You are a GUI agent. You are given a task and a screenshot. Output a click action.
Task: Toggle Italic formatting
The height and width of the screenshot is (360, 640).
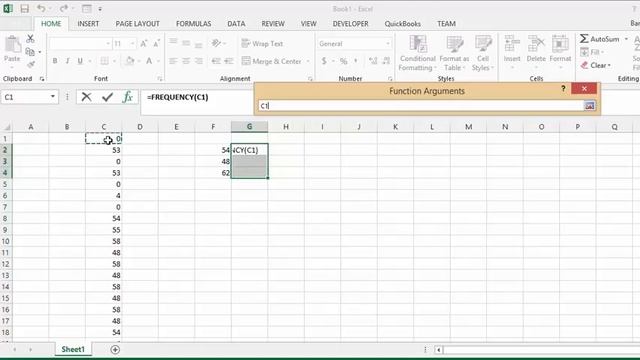click(x=67, y=61)
